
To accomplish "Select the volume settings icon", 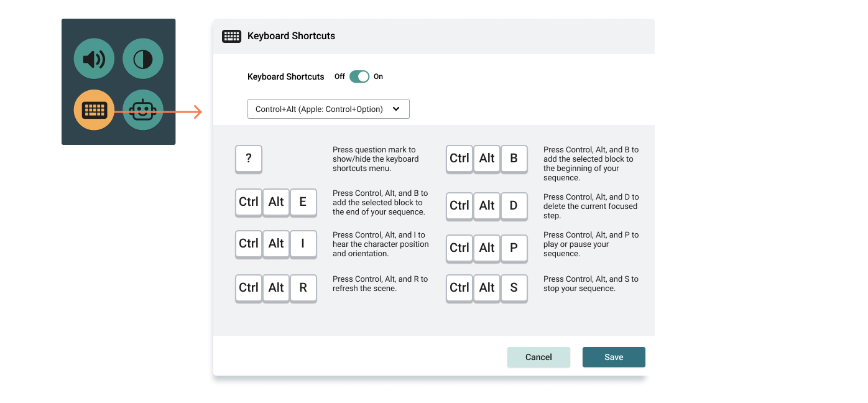I will point(93,58).
